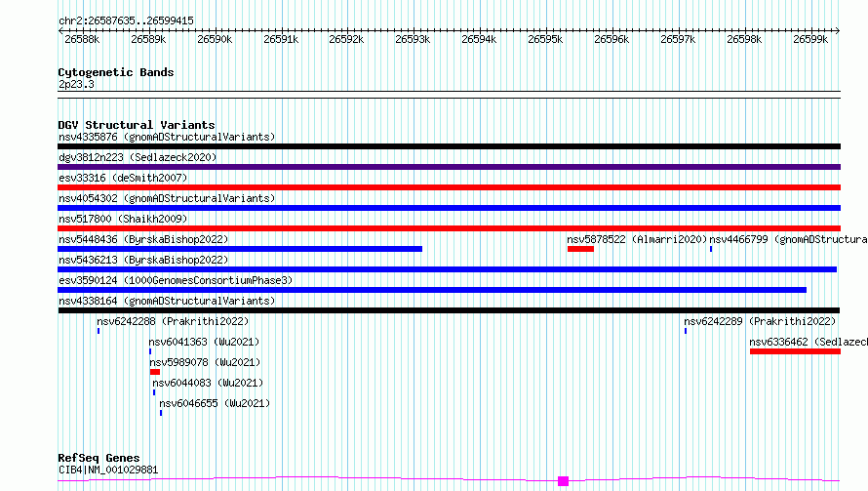Image resolution: width=868 pixels, height=491 pixels.
Task: Click the nsv6046655 Wu2021 blue marker
Action: (x=161, y=414)
